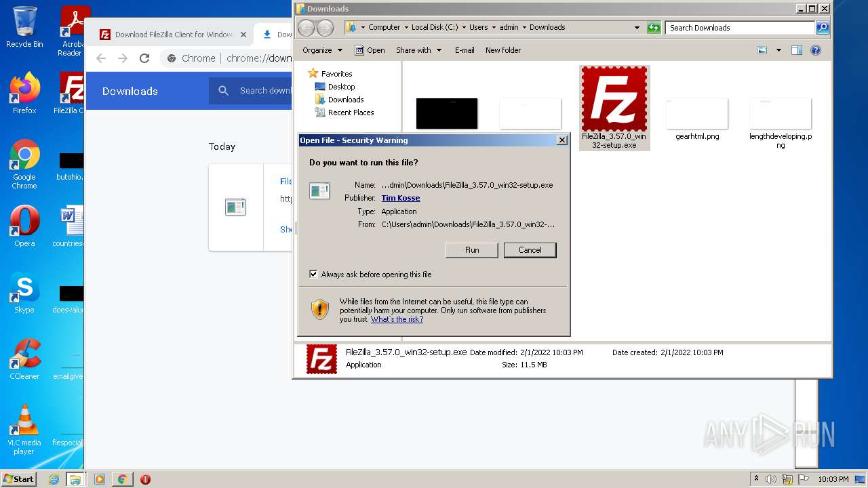Click Run in security warning
Screen dimensions: 868x488
pyautogui.click(x=472, y=250)
